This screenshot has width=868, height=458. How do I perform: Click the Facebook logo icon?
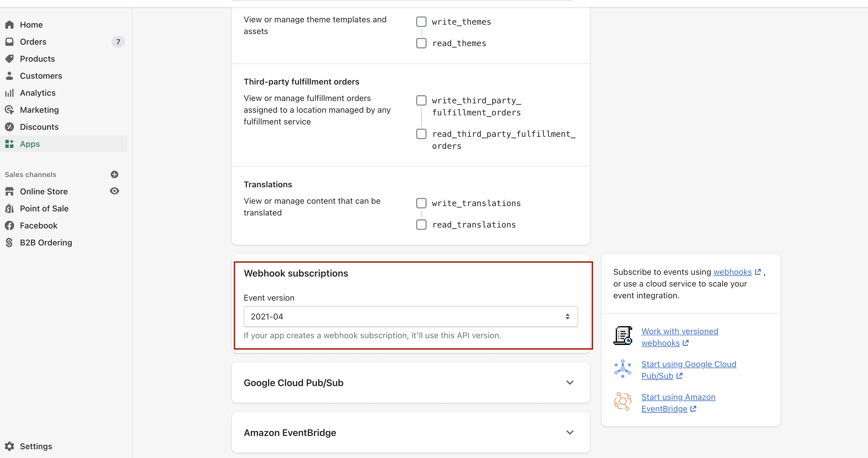point(9,225)
